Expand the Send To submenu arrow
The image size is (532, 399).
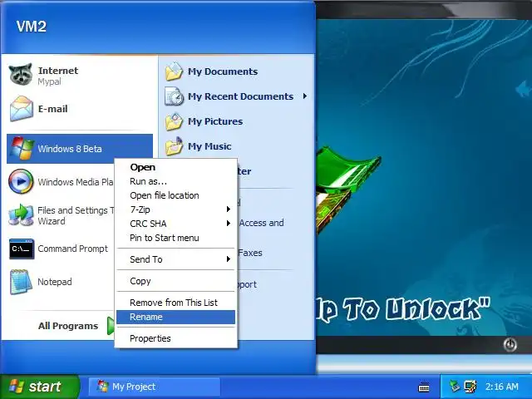point(229,259)
